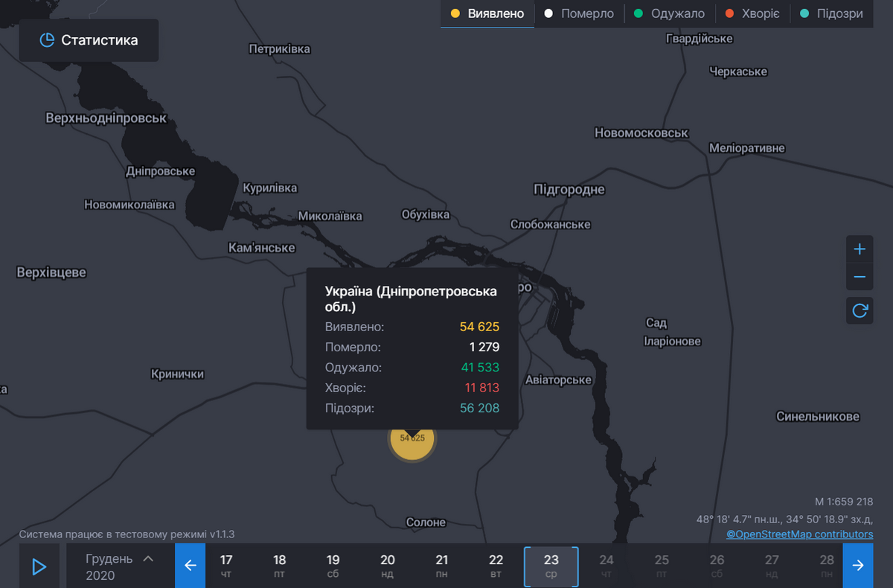Play the timeline animation
The image size is (893, 588).
pos(39,566)
